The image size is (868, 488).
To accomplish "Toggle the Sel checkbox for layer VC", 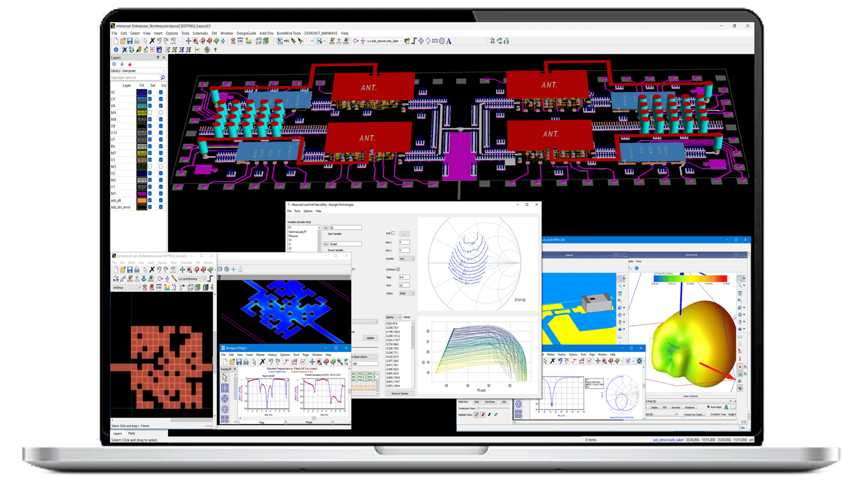I will pyautogui.click(x=150, y=92).
